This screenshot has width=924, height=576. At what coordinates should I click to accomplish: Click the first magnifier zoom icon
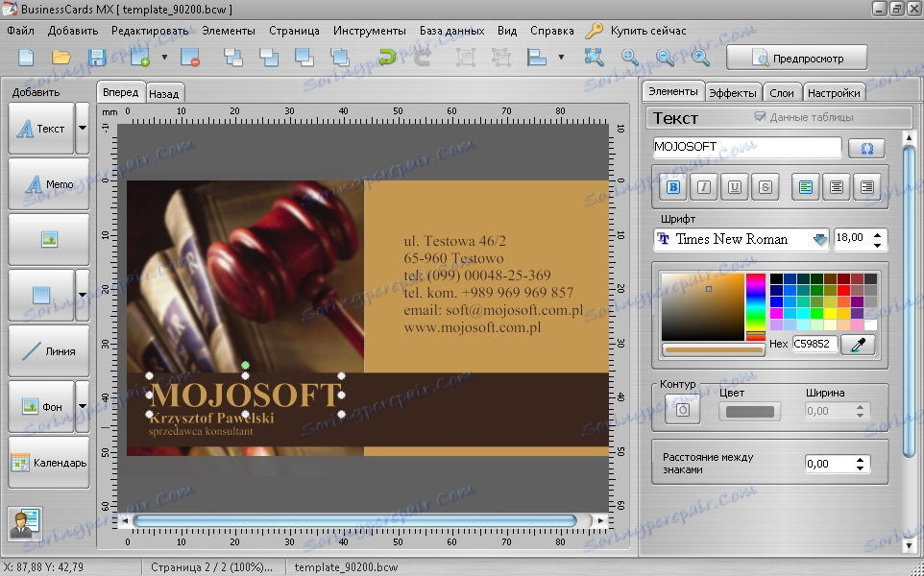(x=630, y=58)
